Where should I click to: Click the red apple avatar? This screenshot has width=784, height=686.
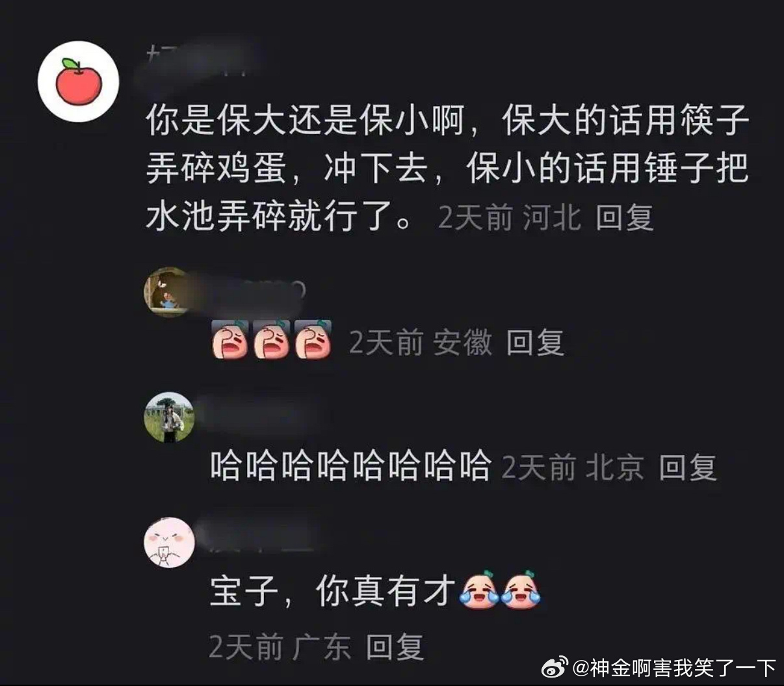[78, 81]
